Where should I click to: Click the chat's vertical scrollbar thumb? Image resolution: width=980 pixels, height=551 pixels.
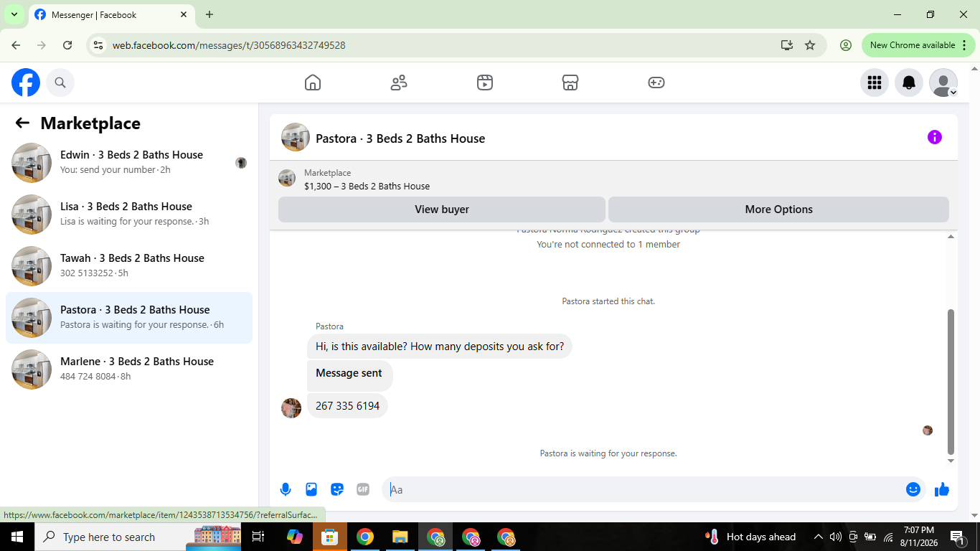coord(951,381)
